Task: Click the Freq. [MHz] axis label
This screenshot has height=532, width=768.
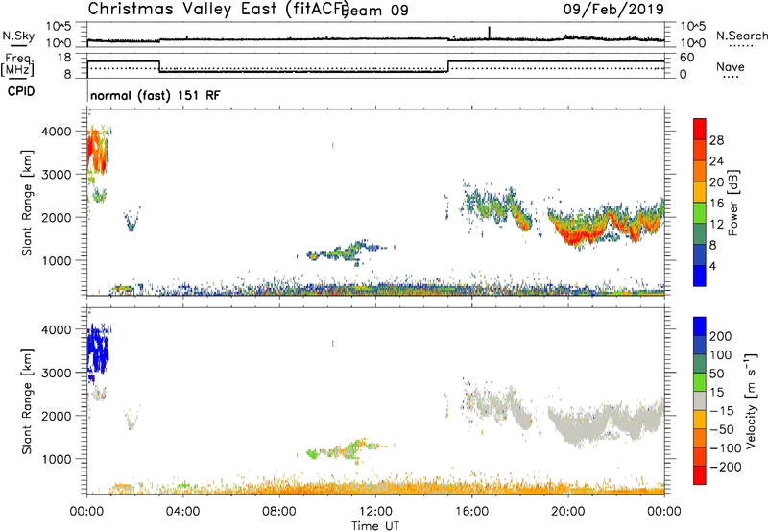Action: [17, 65]
